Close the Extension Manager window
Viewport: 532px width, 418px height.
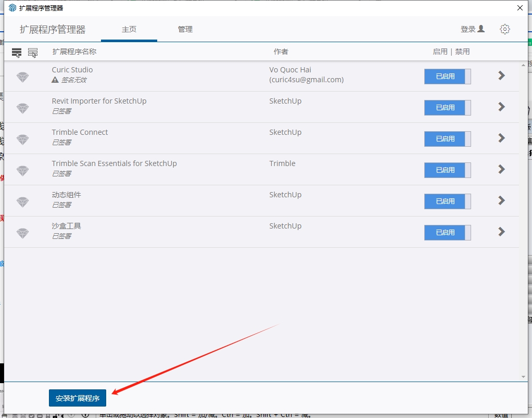tap(520, 8)
